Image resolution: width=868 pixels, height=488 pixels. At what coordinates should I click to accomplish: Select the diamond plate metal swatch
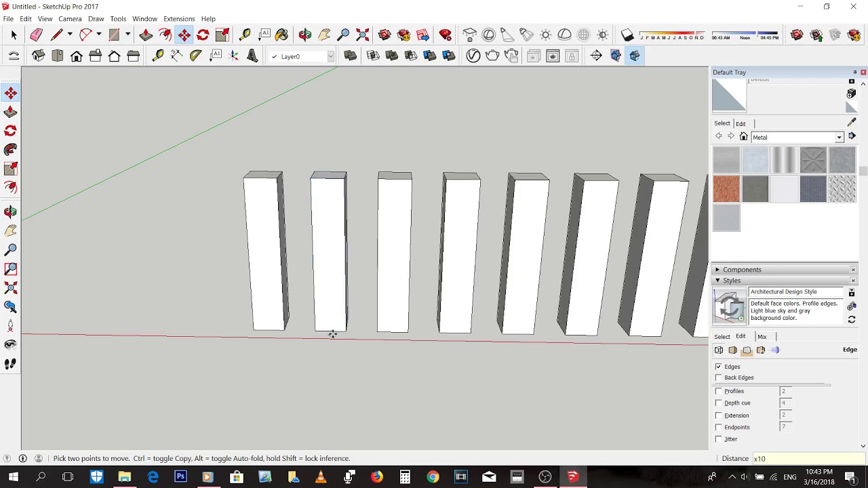coord(842,189)
